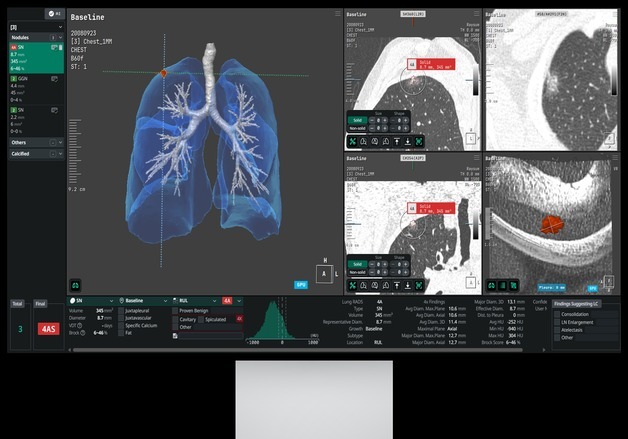Click the blue GPU badge in 3D view

tap(300, 284)
